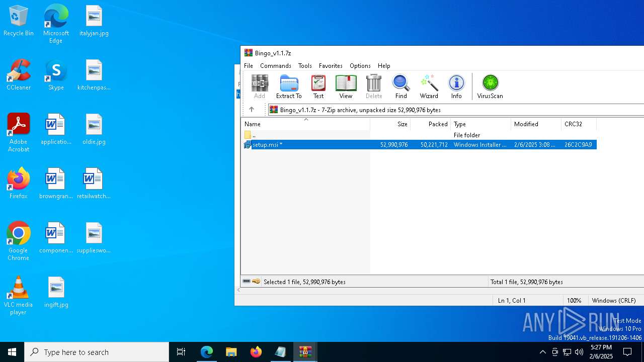The image size is (644, 362).
Task: Select the oldie.jpg desktop file
Action: pos(94,129)
